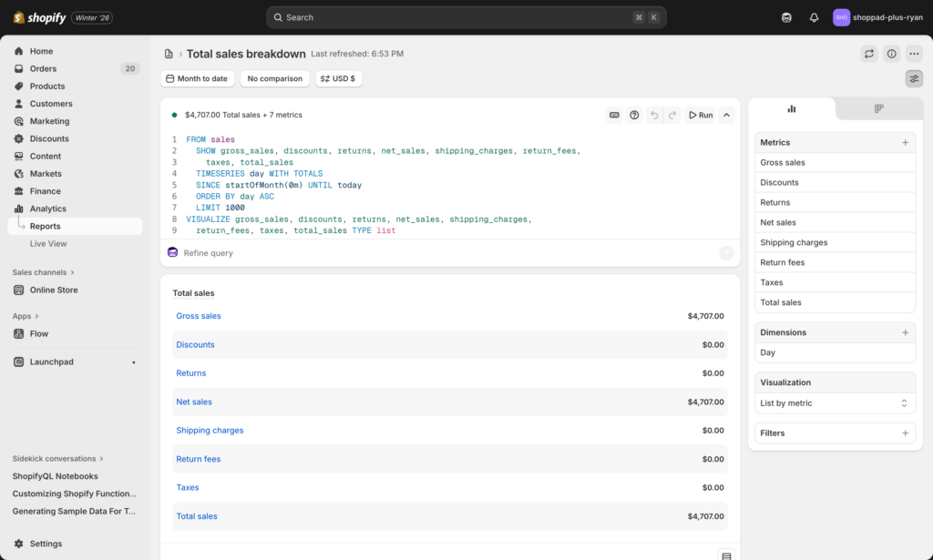The image size is (933, 560).
Task: Open Taxes link in results
Action: pos(188,487)
